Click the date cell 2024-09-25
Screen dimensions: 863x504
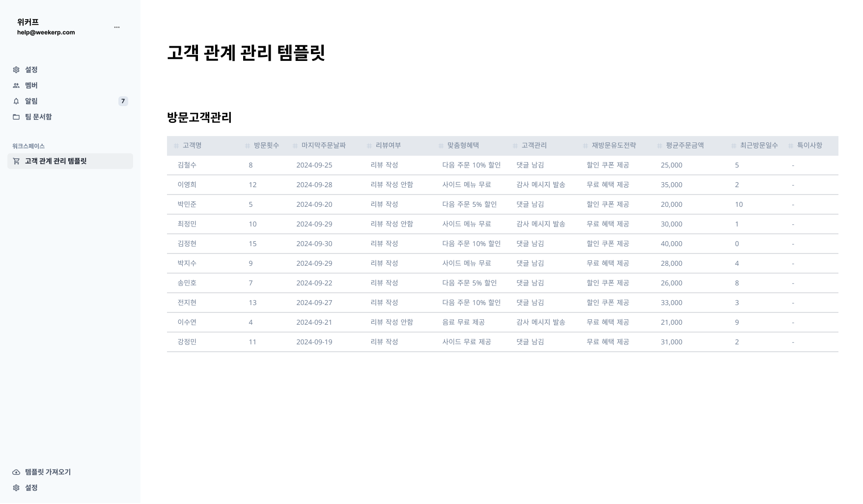[x=314, y=165]
